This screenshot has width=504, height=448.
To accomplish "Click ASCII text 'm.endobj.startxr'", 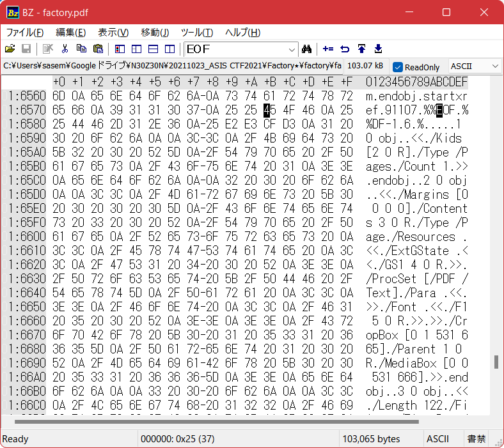I will [416, 96].
